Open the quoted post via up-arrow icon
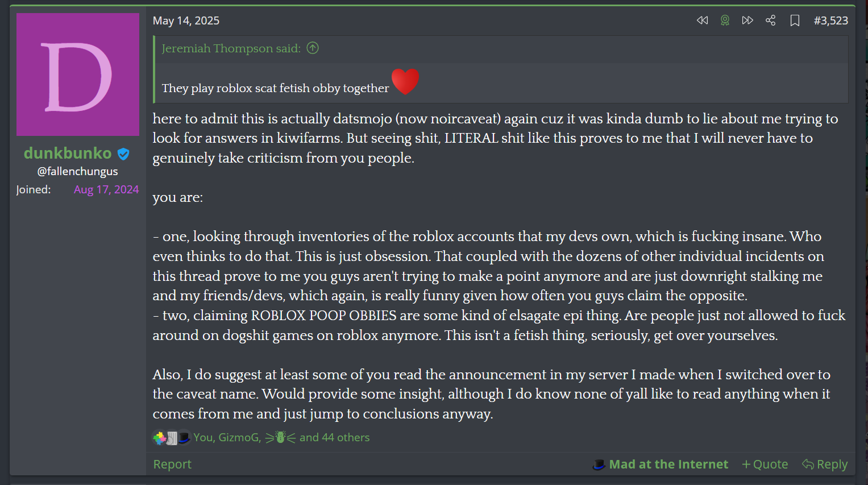Screen dimensions: 868x485 (x=313, y=48)
